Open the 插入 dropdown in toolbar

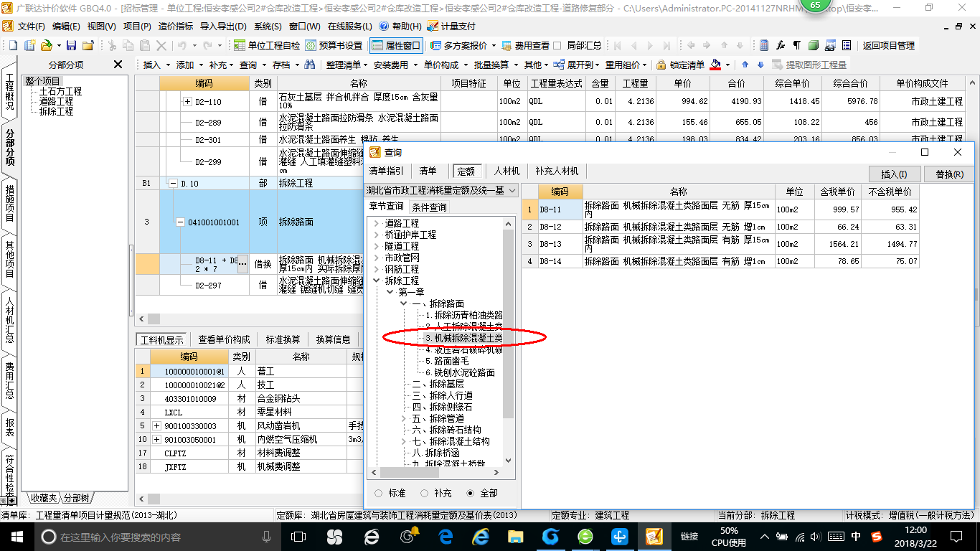pyautogui.click(x=156, y=65)
